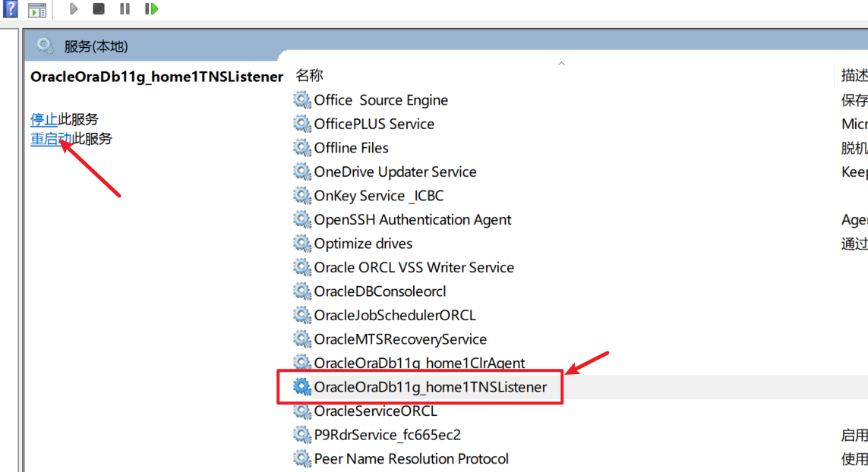Click the Restart Service green toolbar icon
Viewport: 868px width, 472px height.
151,9
